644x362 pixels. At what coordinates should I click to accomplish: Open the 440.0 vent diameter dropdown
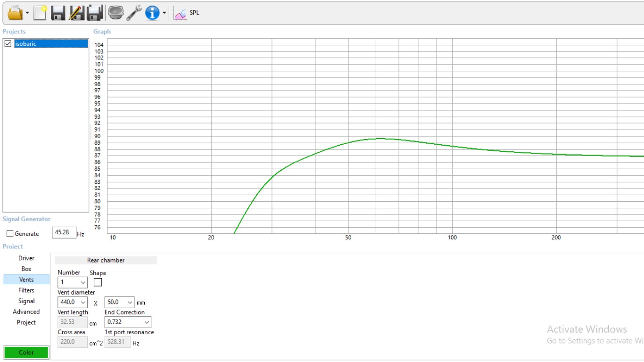click(x=73, y=302)
